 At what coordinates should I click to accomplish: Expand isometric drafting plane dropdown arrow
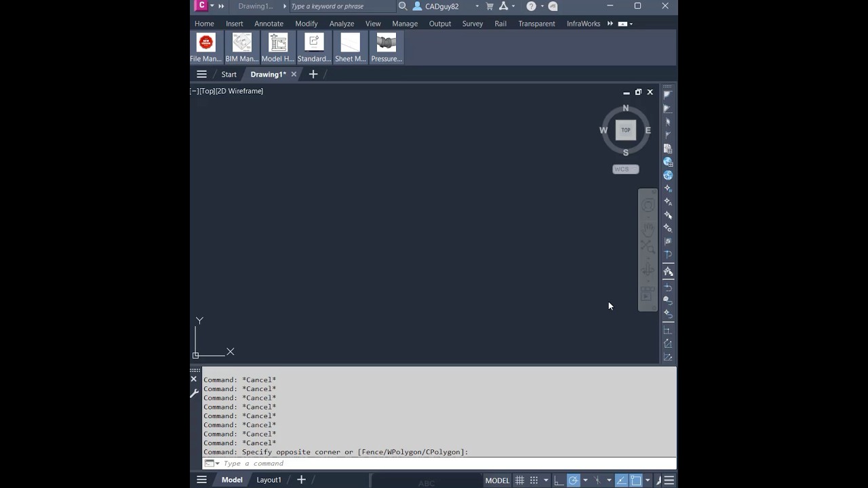coord(609,480)
